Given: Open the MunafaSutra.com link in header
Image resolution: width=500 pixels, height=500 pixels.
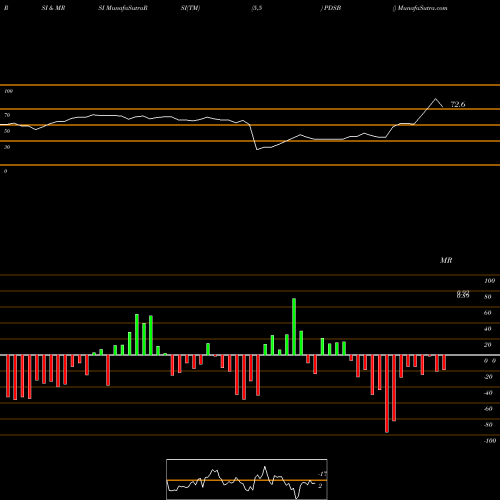Looking at the screenshot, I should [422, 8].
